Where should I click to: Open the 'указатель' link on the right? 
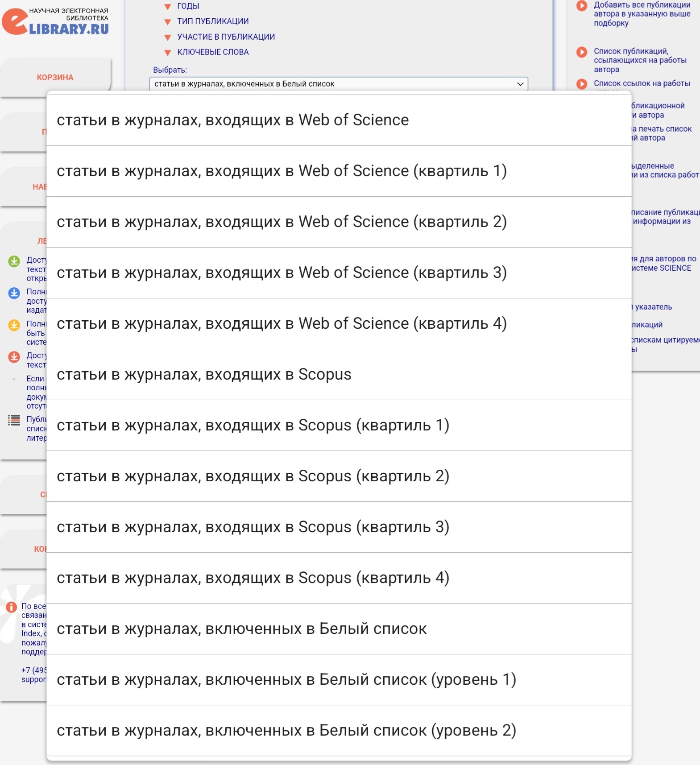pyautogui.click(x=652, y=307)
